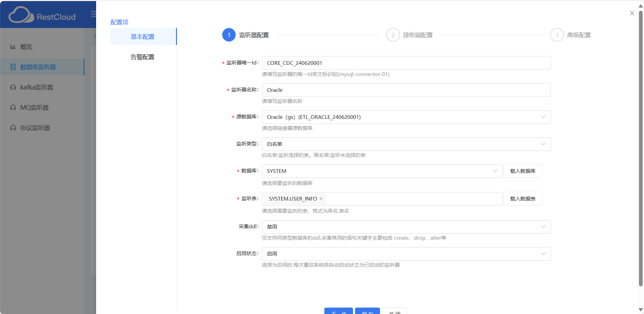This screenshot has height=314, width=644.
Task: Switch to the 基本配置 tab
Action: tap(143, 36)
